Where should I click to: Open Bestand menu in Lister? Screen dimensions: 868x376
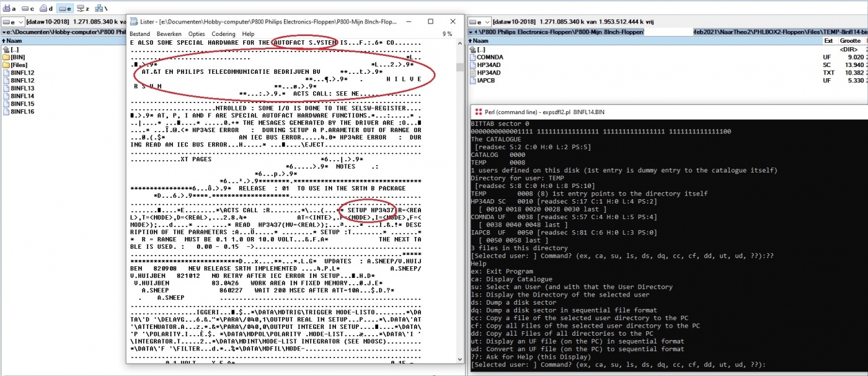(139, 34)
